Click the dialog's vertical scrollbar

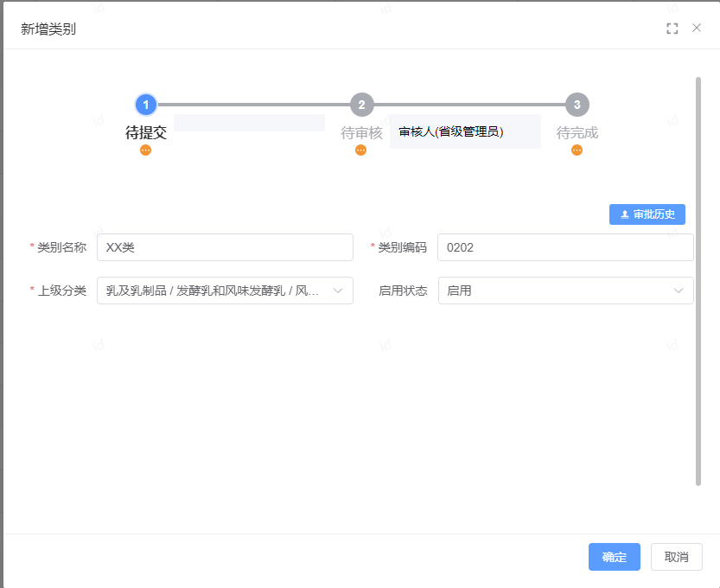pos(698,281)
